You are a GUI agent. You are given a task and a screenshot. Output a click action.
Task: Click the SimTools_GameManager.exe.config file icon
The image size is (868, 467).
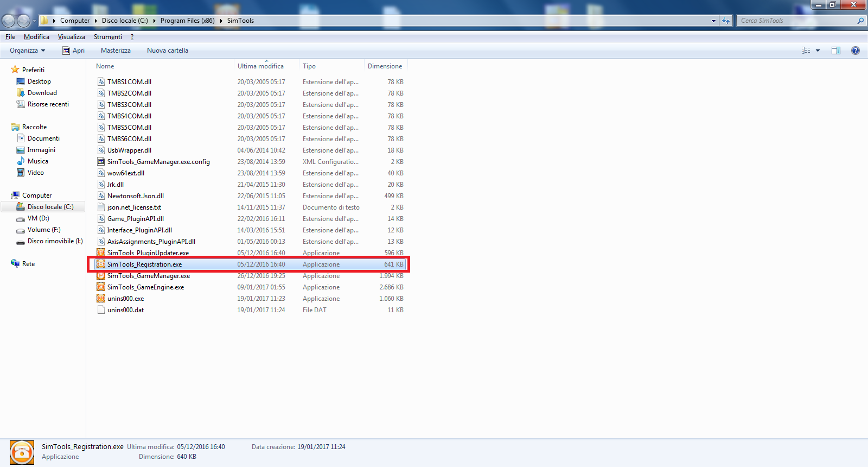point(101,162)
